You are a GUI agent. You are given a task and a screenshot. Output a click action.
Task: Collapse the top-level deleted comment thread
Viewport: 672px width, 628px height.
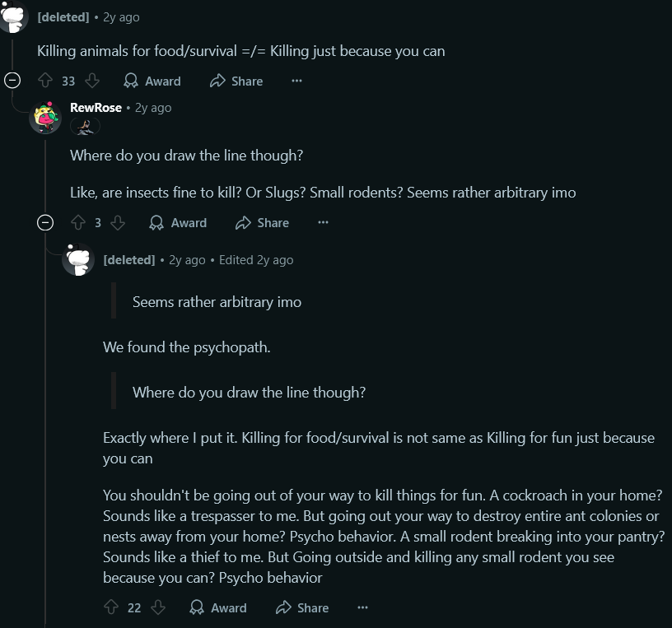point(12,81)
